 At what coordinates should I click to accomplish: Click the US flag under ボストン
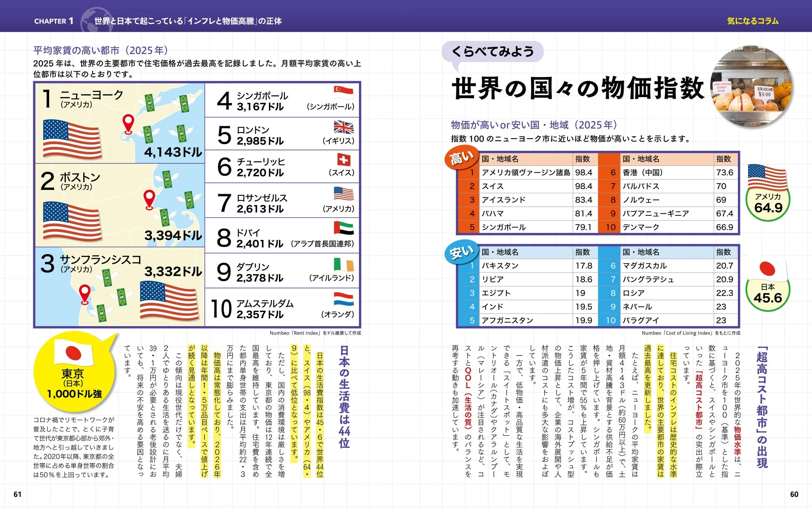[x=72, y=222]
